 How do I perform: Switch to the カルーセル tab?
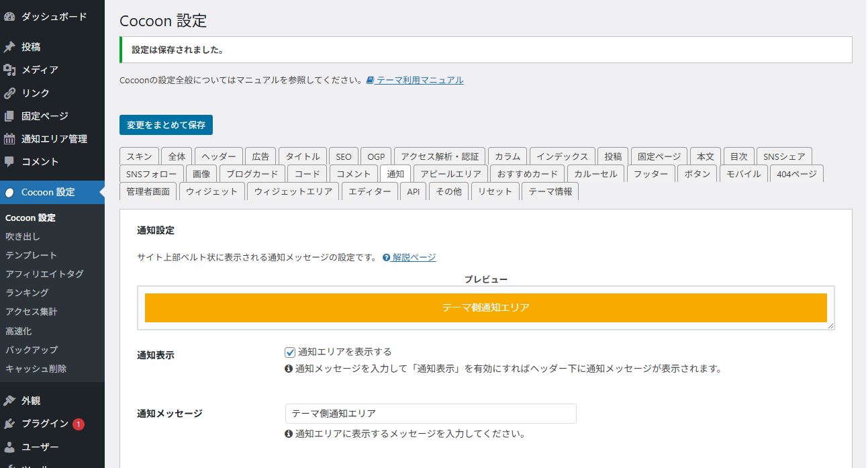coord(595,174)
